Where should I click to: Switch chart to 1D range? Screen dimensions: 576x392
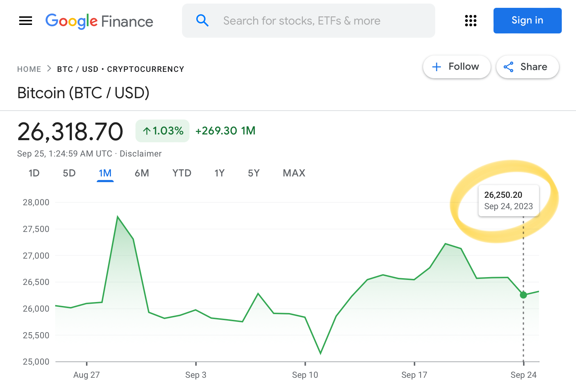pos(34,173)
